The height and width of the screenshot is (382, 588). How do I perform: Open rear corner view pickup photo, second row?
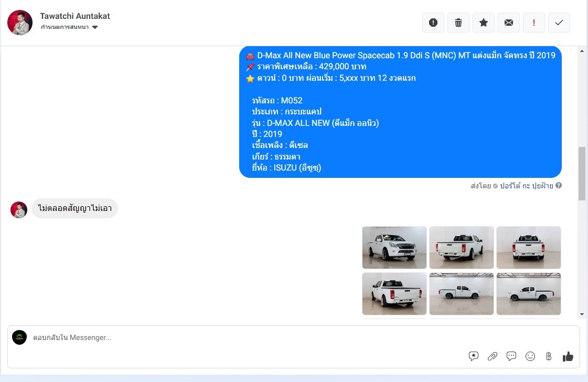394,293
